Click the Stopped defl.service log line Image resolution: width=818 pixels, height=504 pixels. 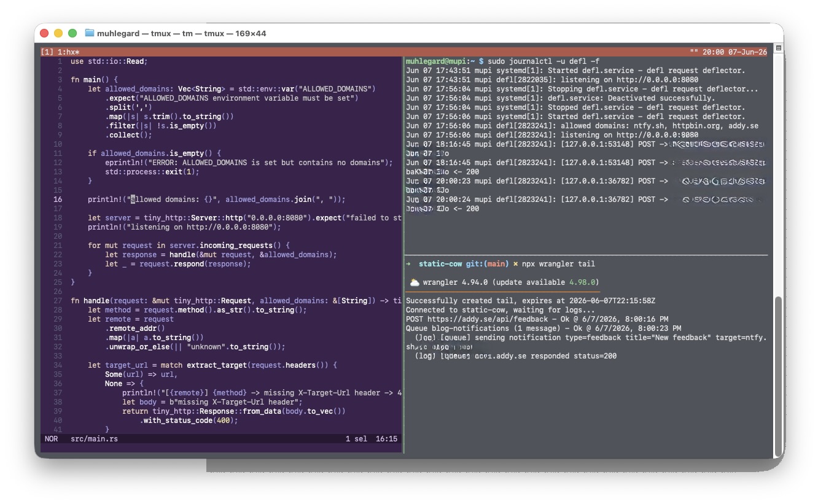575,107
